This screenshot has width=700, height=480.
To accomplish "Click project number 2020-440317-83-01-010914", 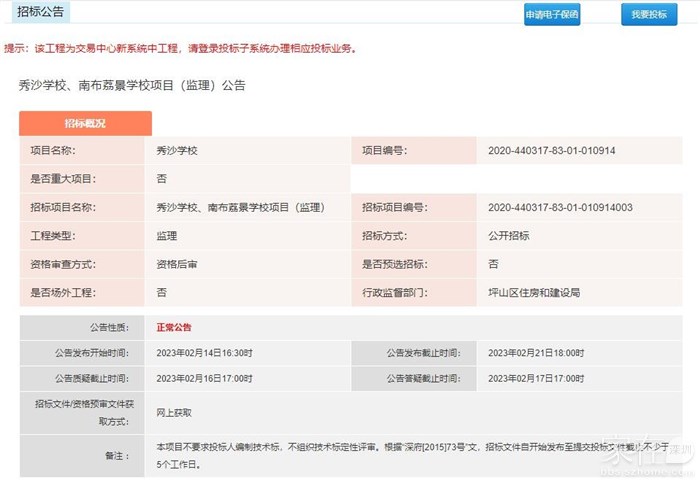I will pos(551,151).
